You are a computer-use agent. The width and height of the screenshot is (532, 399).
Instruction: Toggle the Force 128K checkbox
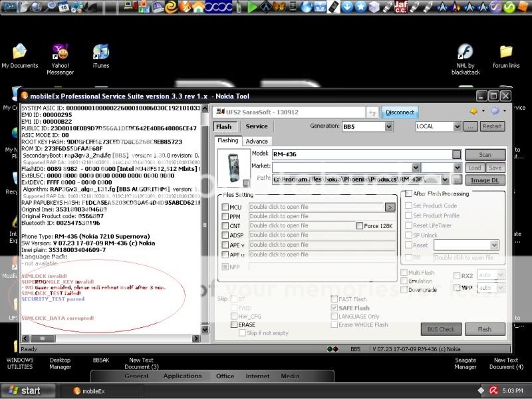pyautogui.click(x=360, y=225)
